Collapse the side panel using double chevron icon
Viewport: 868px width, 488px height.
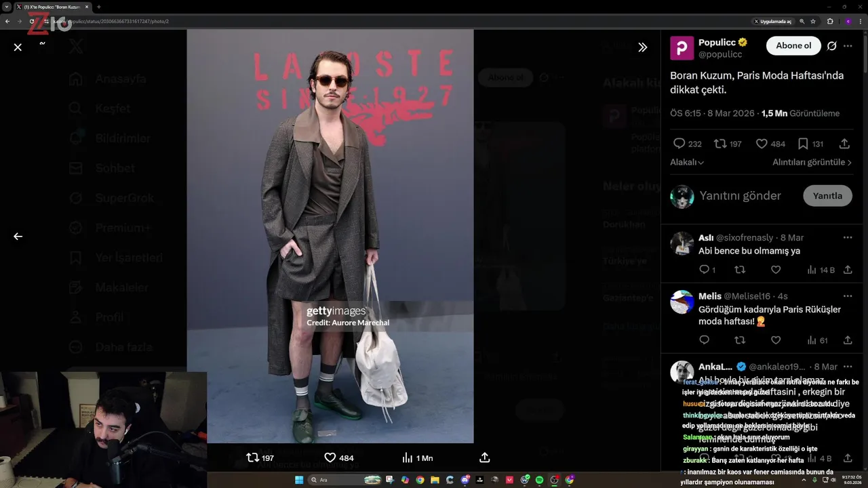(x=642, y=47)
